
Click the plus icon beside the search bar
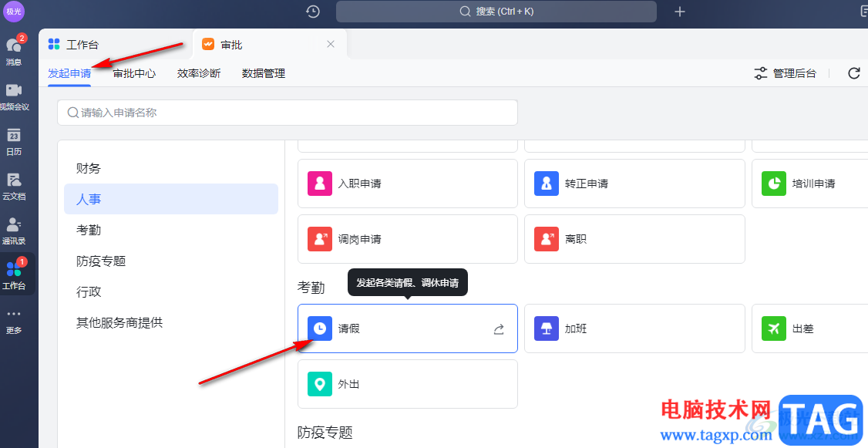coord(680,11)
